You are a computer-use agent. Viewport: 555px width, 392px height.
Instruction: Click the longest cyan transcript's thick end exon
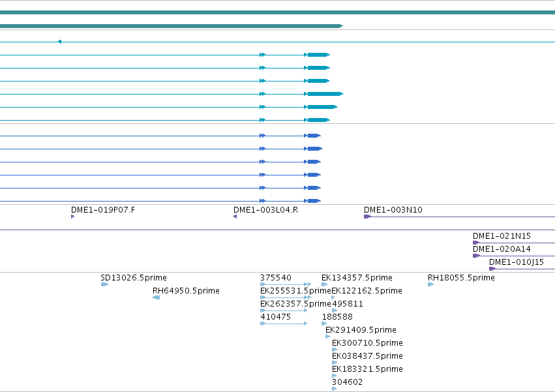click(x=325, y=94)
